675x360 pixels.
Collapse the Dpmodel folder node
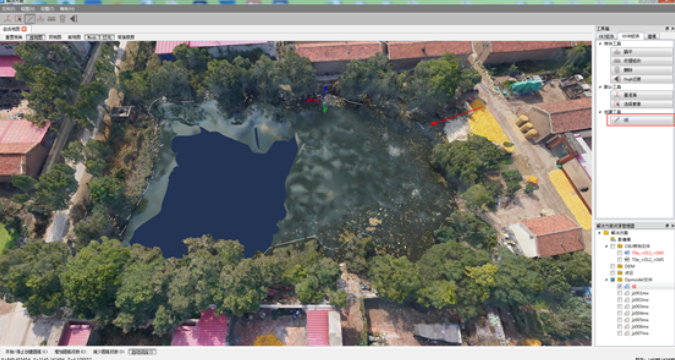[x=606, y=280]
